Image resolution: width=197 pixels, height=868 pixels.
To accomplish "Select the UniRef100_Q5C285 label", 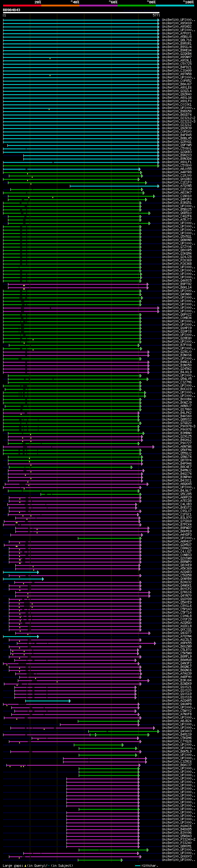I will point(176,494).
